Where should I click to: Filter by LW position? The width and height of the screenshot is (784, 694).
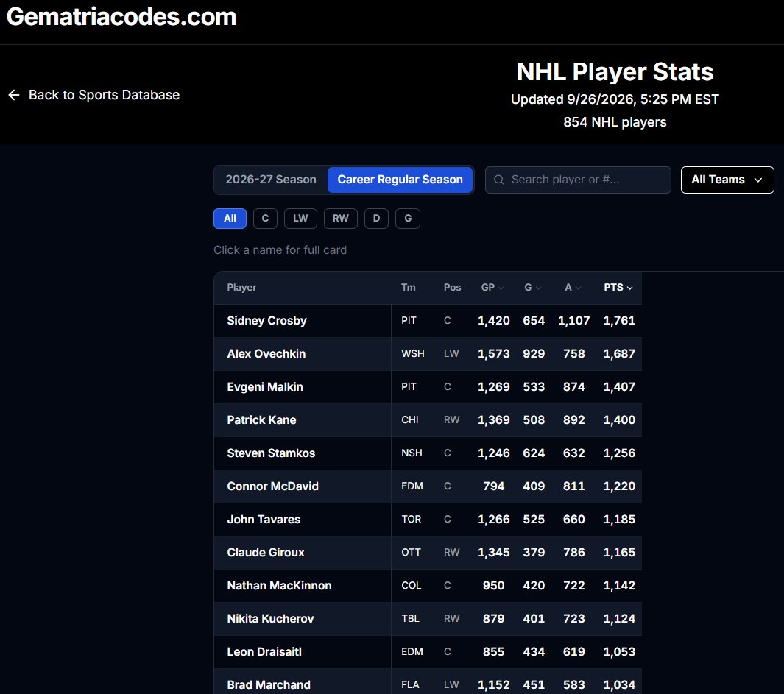click(300, 219)
